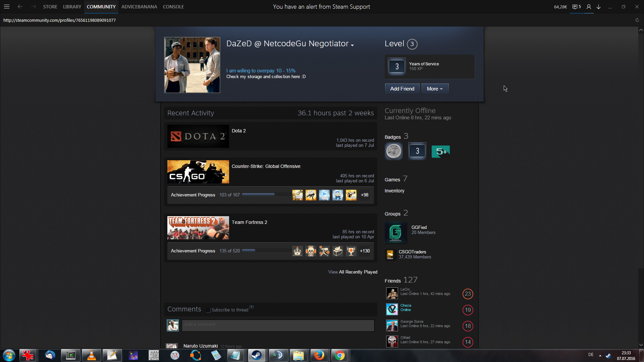
Task: Open View All Recently Played link
Action: pyautogui.click(x=353, y=272)
